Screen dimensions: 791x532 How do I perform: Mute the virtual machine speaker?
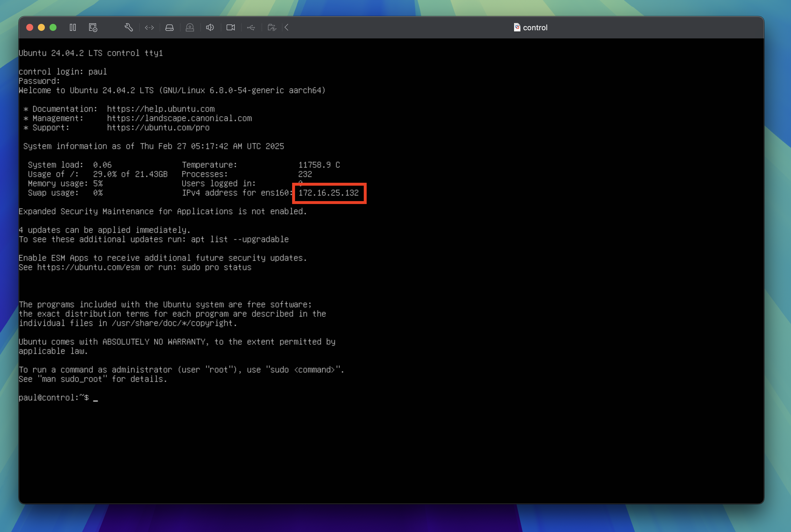[x=210, y=27]
